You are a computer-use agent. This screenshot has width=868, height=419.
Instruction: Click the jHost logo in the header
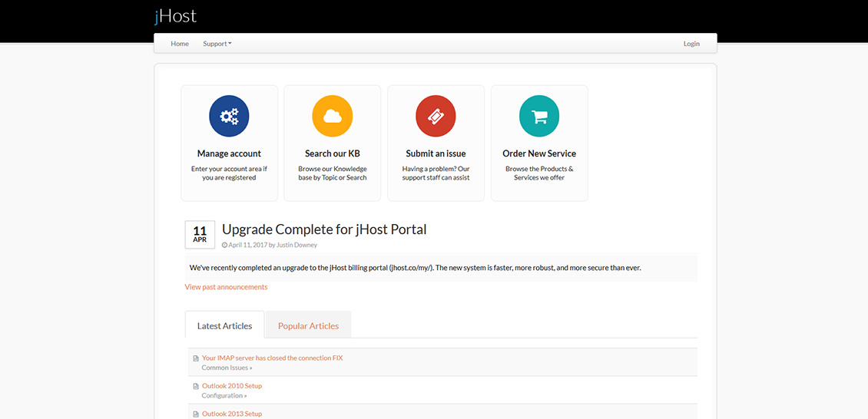pyautogui.click(x=175, y=16)
